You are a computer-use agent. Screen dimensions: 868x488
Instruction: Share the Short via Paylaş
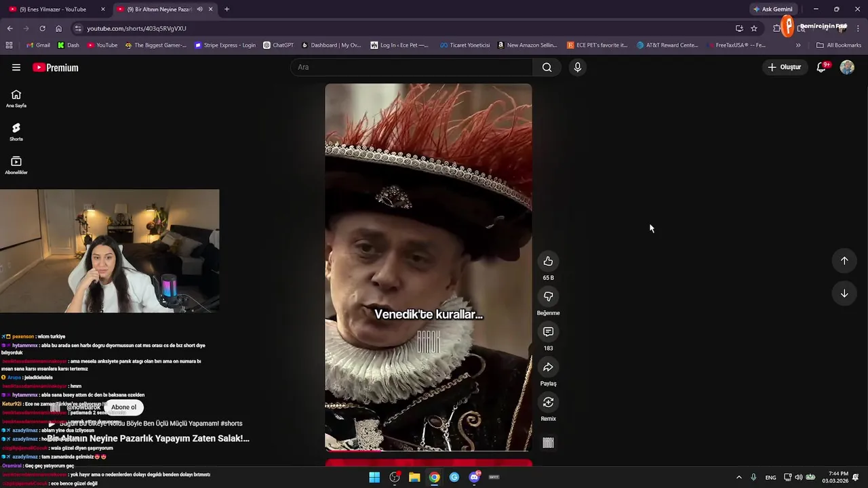pyautogui.click(x=548, y=367)
